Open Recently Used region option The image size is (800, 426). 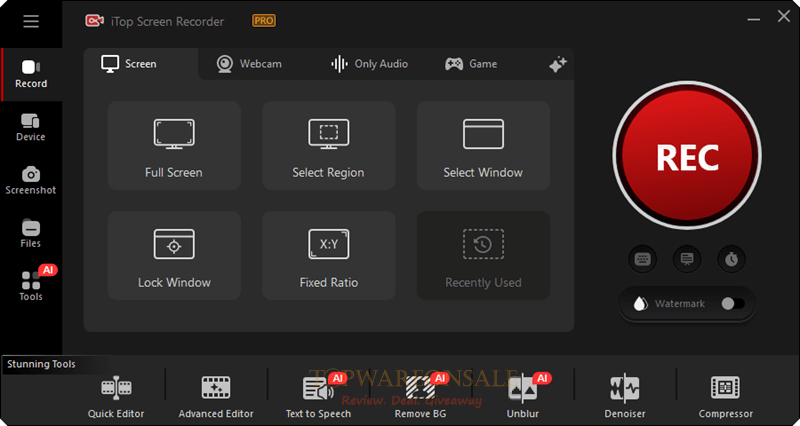(483, 256)
